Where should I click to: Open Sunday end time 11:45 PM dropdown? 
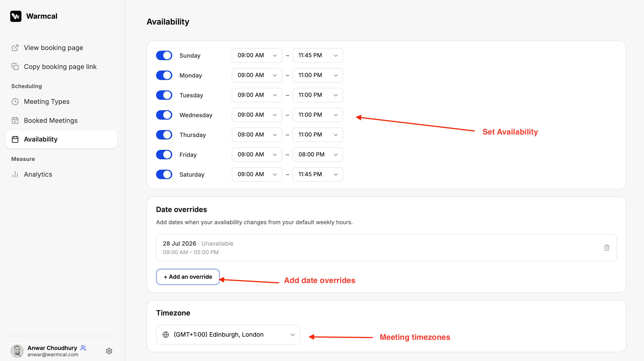pyautogui.click(x=317, y=55)
